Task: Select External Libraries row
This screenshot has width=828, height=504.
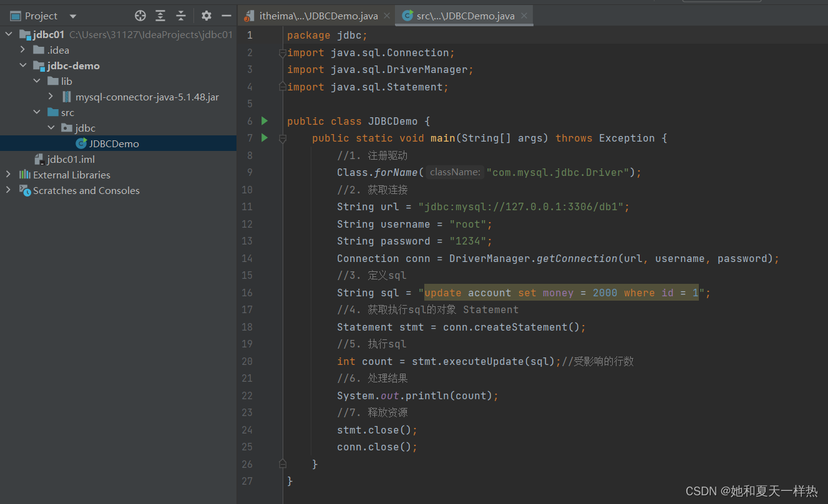Action: pyautogui.click(x=119, y=175)
